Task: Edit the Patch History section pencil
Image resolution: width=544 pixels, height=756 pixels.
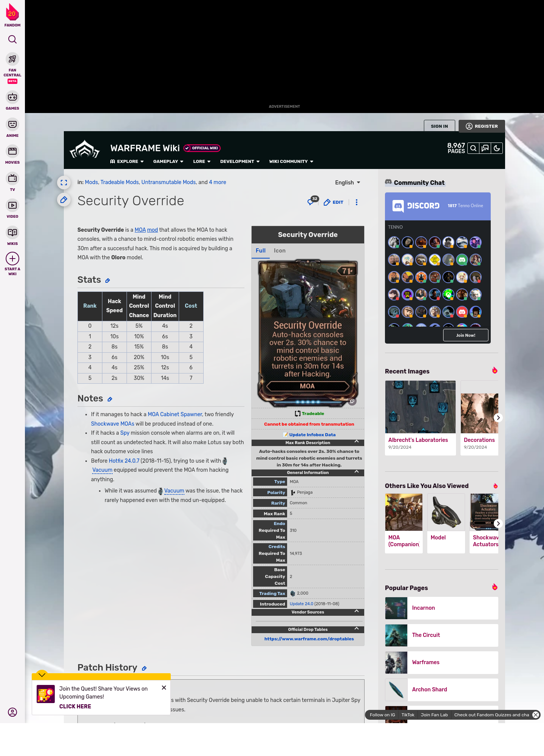Action: pos(144,668)
